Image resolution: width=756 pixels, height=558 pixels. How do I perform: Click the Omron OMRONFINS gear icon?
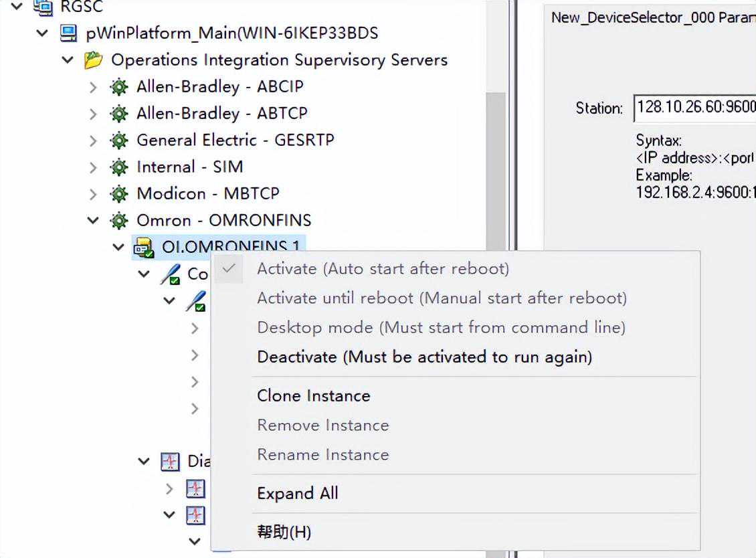coord(119,221)
